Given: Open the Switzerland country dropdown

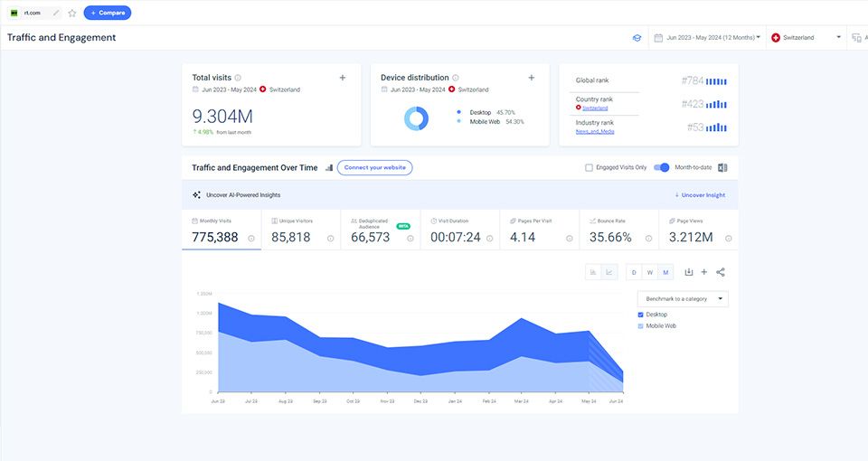Looking at the screenshot, I should pos(805,38).
